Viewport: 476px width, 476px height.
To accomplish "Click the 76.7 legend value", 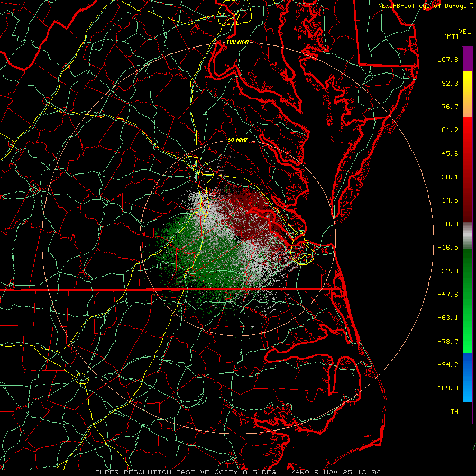I will point(450,106).
